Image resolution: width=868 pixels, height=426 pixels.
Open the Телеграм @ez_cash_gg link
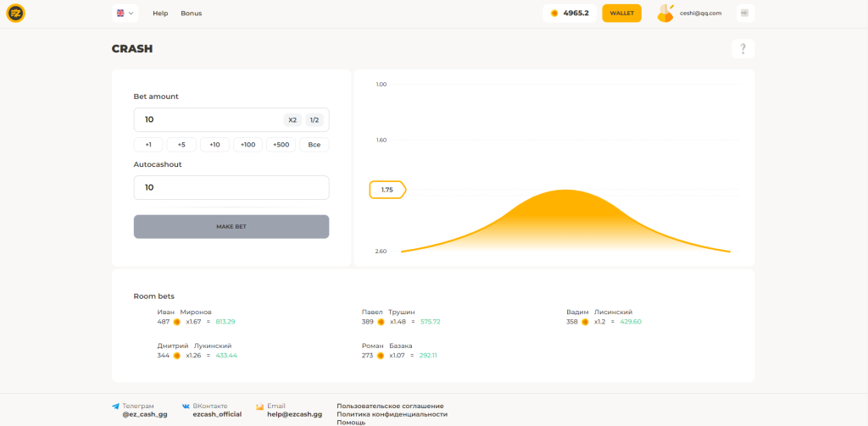point(139,410)
